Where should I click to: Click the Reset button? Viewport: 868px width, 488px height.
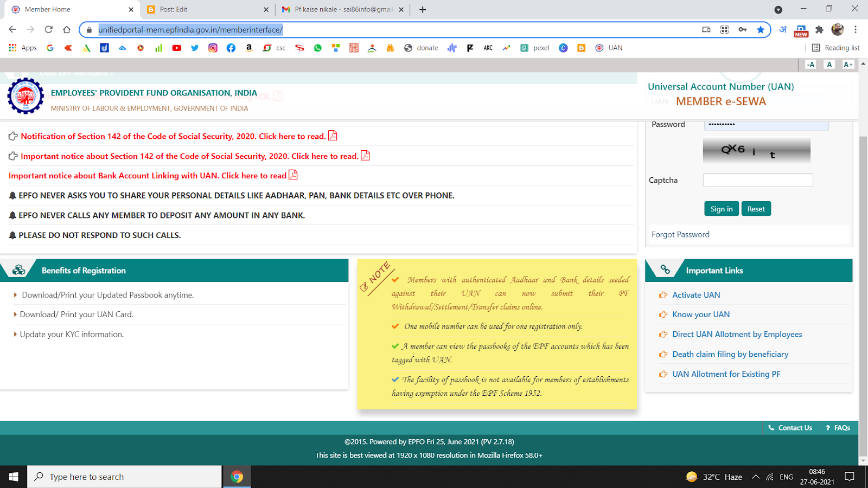756,209
